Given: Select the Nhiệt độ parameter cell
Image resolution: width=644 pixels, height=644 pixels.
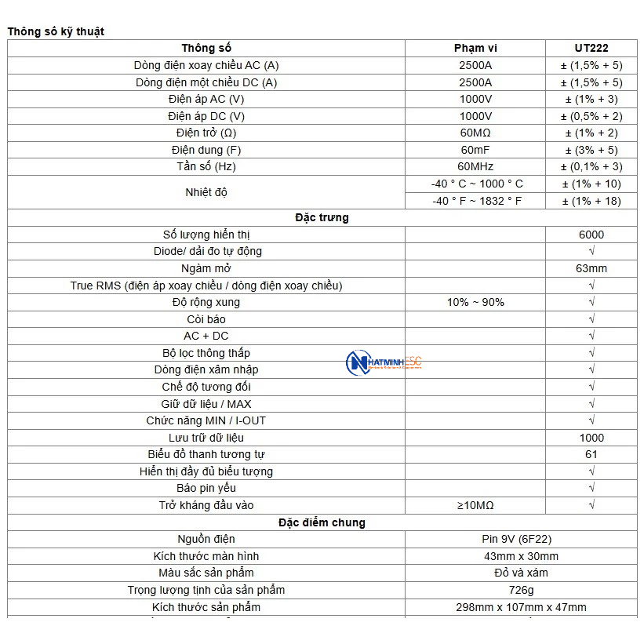Looking at the screenshot, I should pyautogui.click(x=206, y=192).
